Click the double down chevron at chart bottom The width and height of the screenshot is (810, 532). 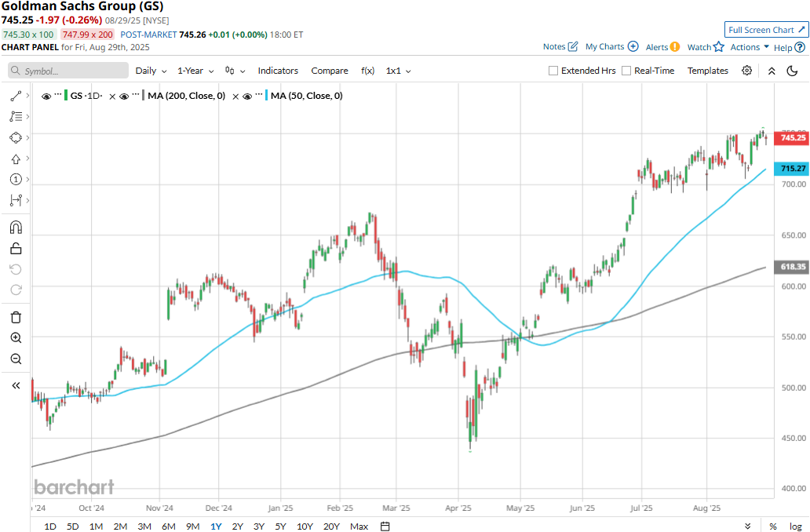click(x=747, y=527)
